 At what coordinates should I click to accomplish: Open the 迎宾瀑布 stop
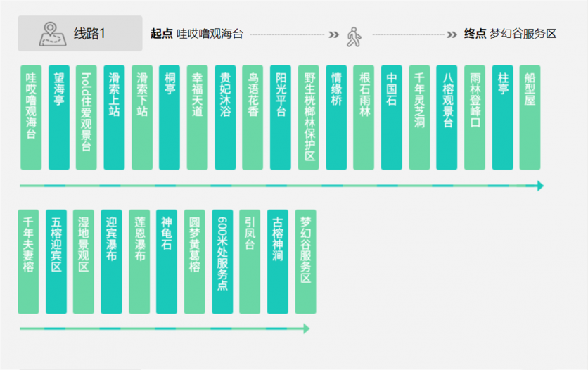[111, 262]
